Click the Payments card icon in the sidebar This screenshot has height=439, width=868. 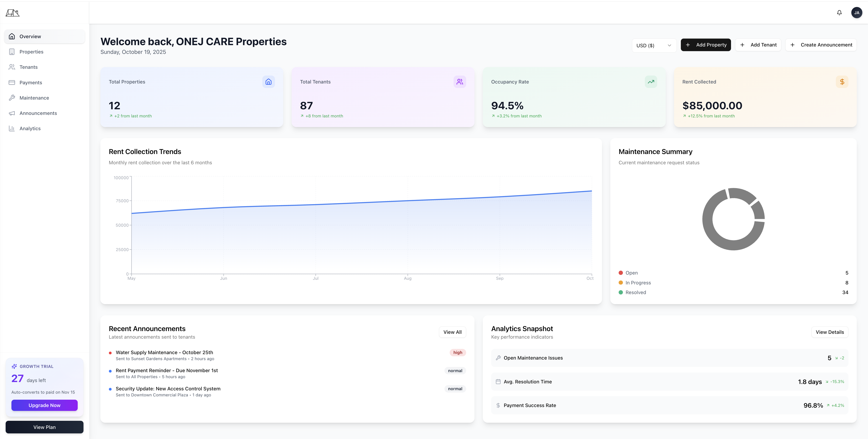(12, 82)
